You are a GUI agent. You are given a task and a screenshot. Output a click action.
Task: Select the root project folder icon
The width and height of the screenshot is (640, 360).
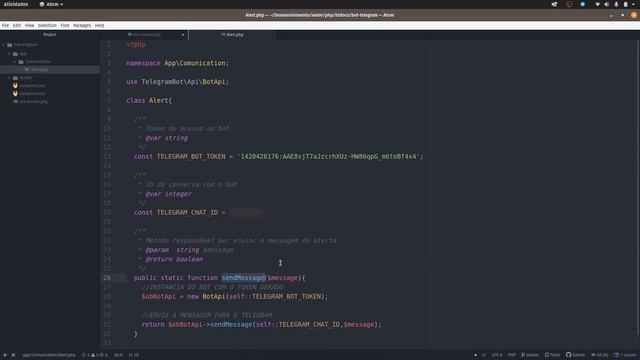(9, 45)
